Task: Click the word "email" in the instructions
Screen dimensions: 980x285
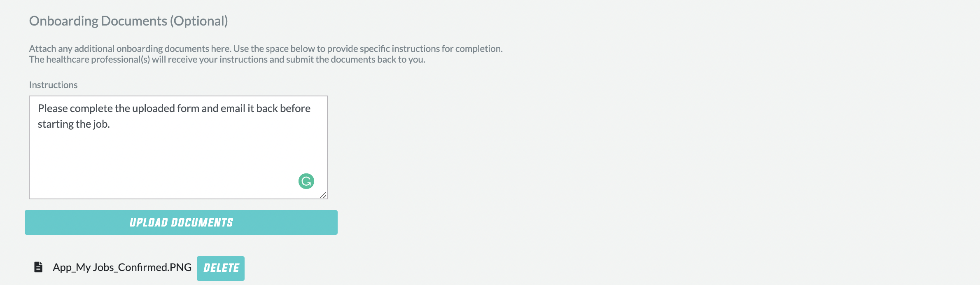Action: coord(233,108)
